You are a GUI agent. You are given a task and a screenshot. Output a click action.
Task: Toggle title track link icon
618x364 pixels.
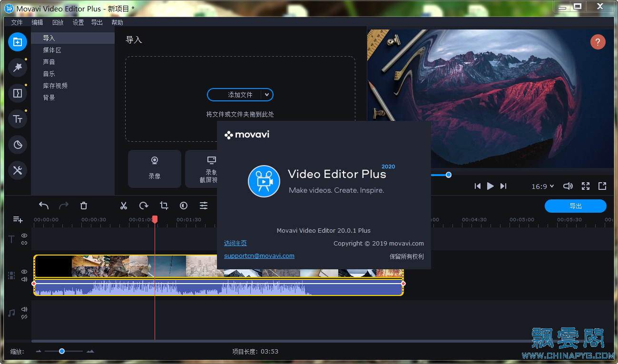(24, 243)
